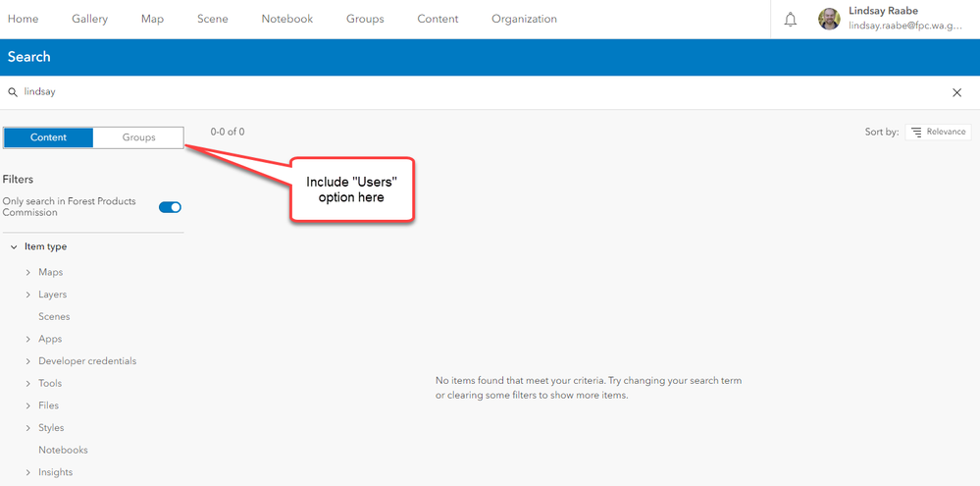Go to the Home menu item
This screenshot has height=486, width=980.
[24, 19]
